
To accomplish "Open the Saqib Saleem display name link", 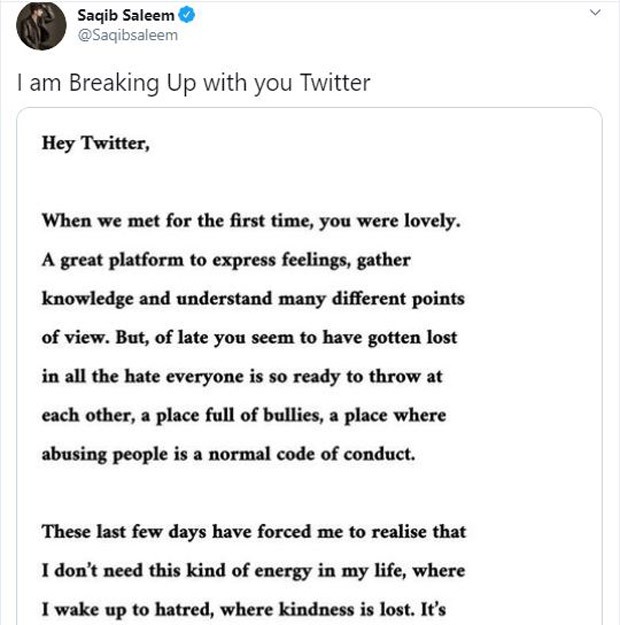I will coord(120,15).
